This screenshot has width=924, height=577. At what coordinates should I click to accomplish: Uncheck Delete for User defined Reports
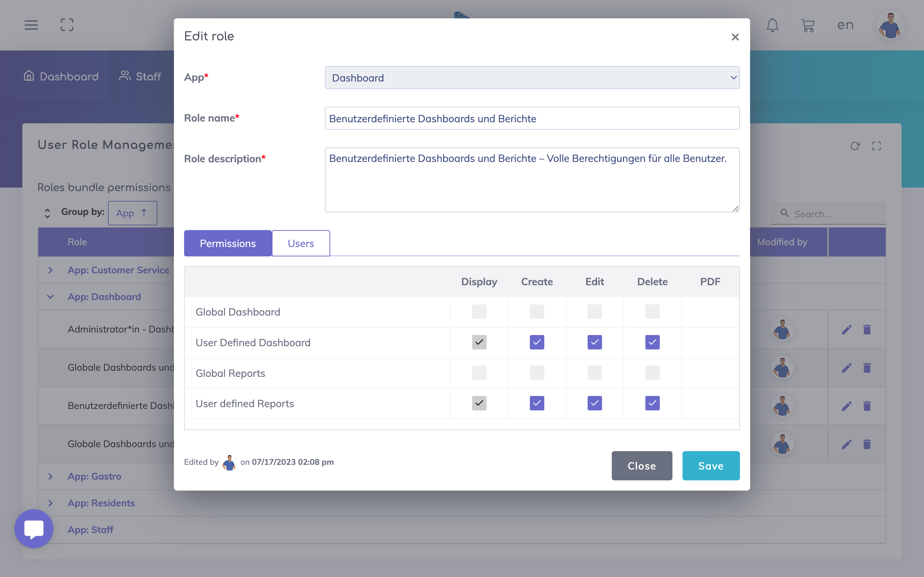pos(652,404)
